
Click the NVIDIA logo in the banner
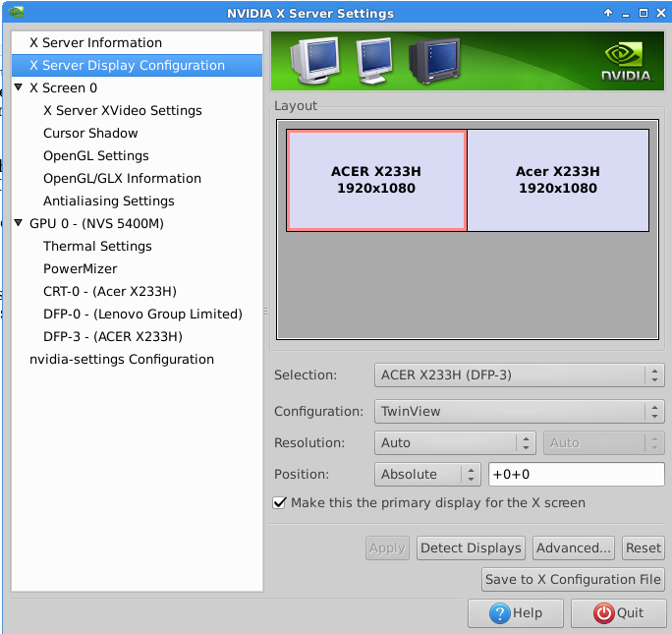627,62
